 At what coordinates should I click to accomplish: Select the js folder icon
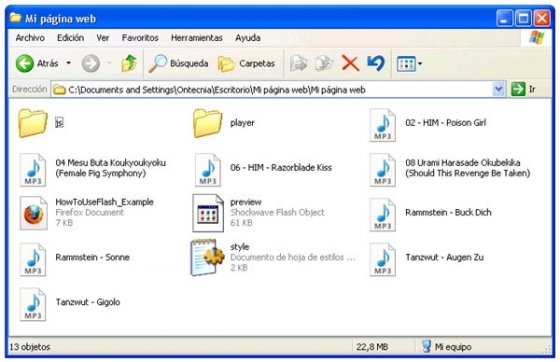[x=32, y=124]
